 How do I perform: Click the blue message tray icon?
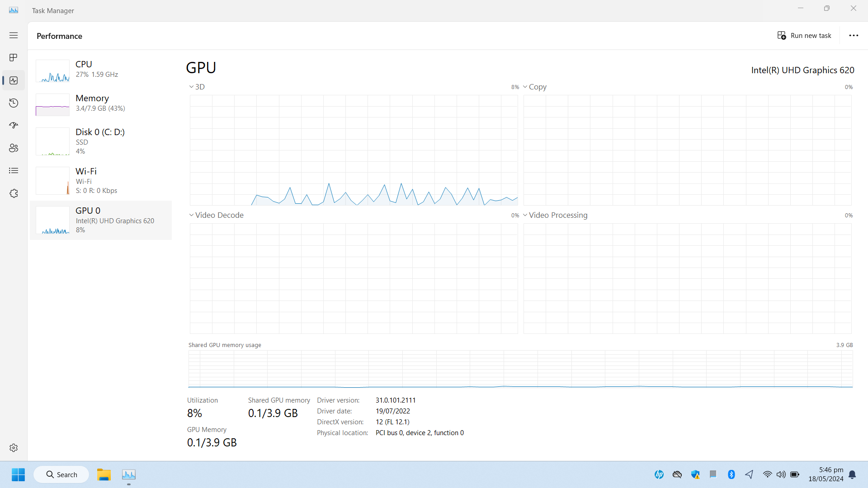tap(713, 474)
